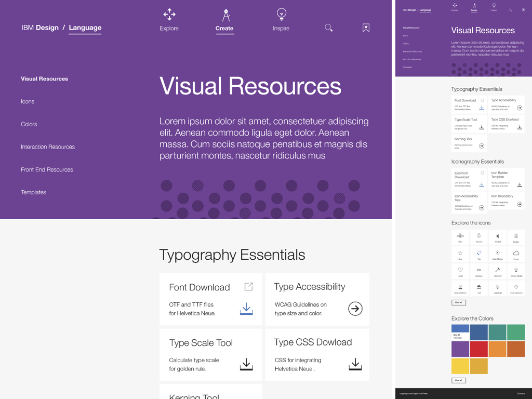The height and width of the screenshot is (399, 532).
Task: Click Iconography Essentials heading in preview
Action: click(477, 162)
